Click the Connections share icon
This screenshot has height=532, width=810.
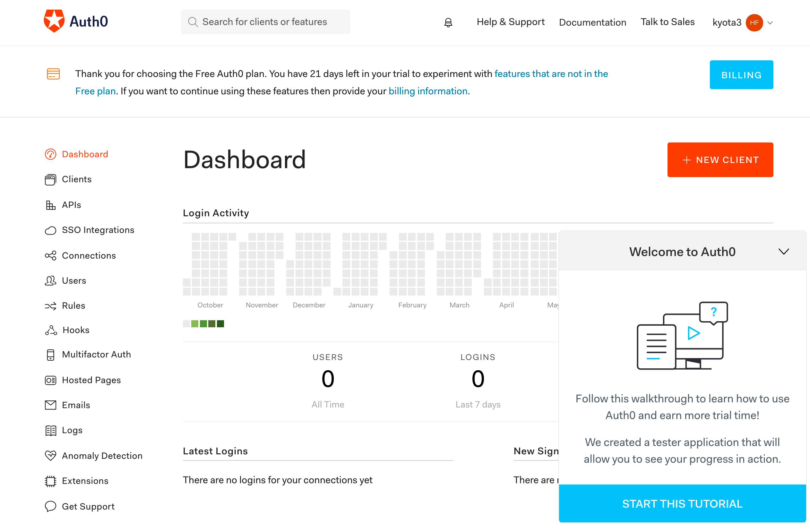pos(51,256)
